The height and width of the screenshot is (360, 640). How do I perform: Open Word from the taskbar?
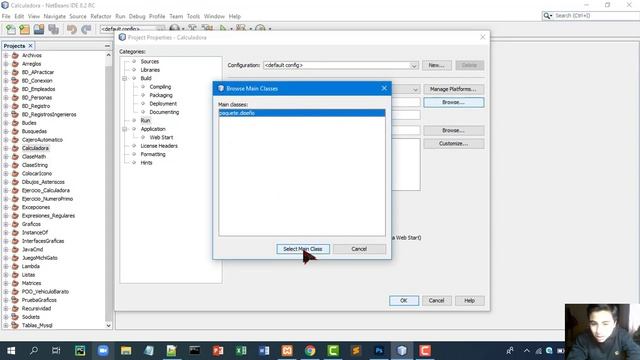264,351
